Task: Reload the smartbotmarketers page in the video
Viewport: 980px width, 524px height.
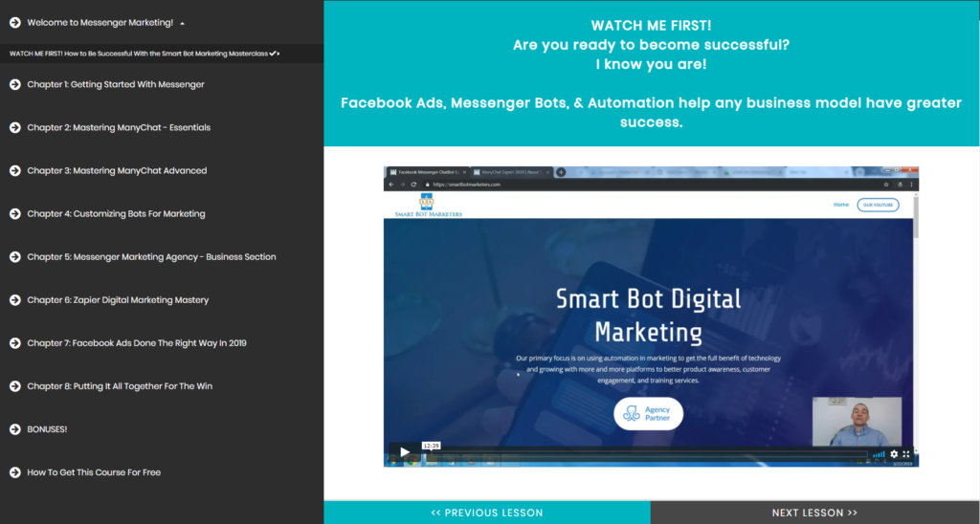Action: [413, 185]
